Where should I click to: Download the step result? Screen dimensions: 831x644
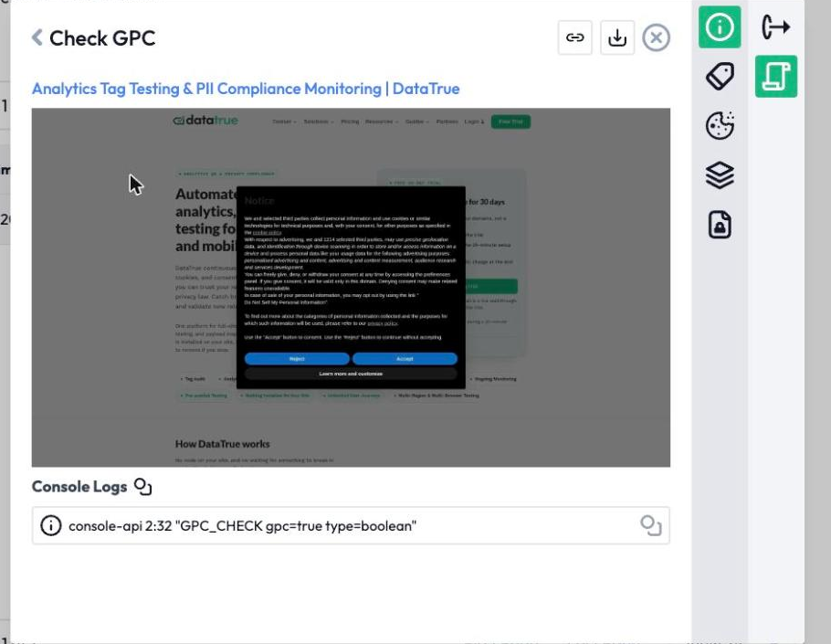pyautogui.click(x=617, y=37)
